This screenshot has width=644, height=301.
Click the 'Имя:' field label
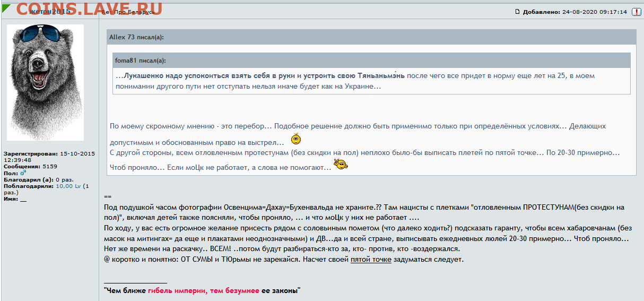pyautogui.click(x=11, y=199)
